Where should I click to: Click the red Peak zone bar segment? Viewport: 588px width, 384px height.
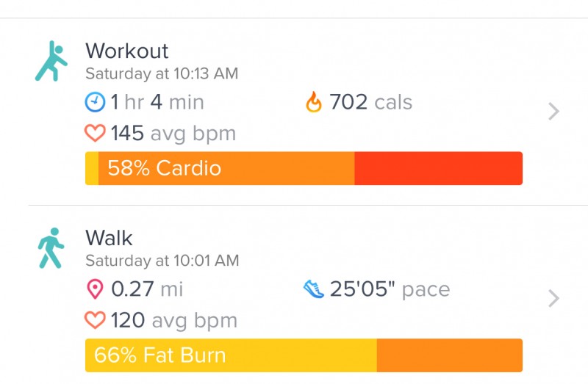point(438,168)
